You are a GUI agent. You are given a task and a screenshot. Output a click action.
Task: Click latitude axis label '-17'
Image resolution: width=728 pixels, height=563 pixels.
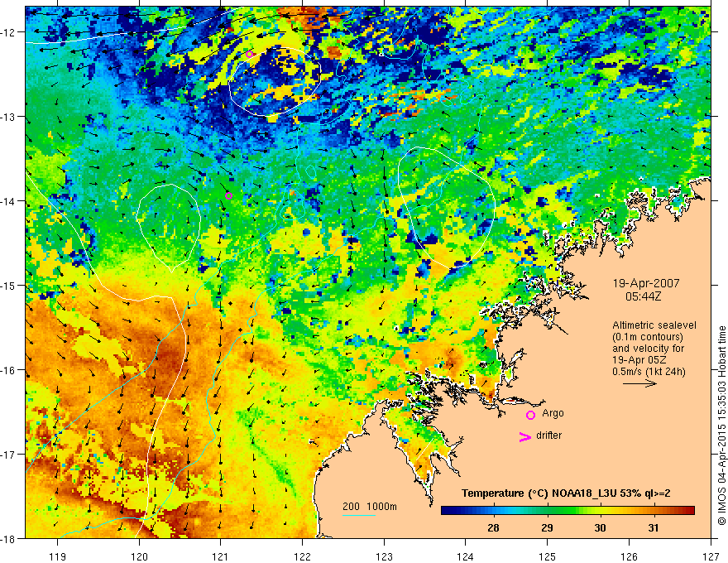pyautogui.click(x=9, y=454)
